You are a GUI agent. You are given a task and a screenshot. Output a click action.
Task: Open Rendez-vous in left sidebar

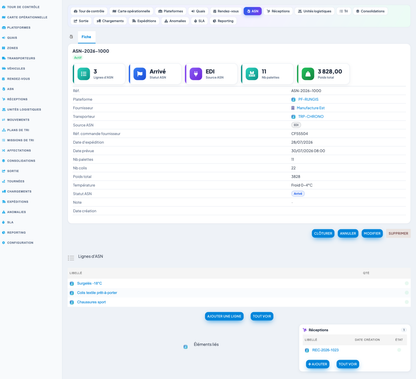click(16, 79)
